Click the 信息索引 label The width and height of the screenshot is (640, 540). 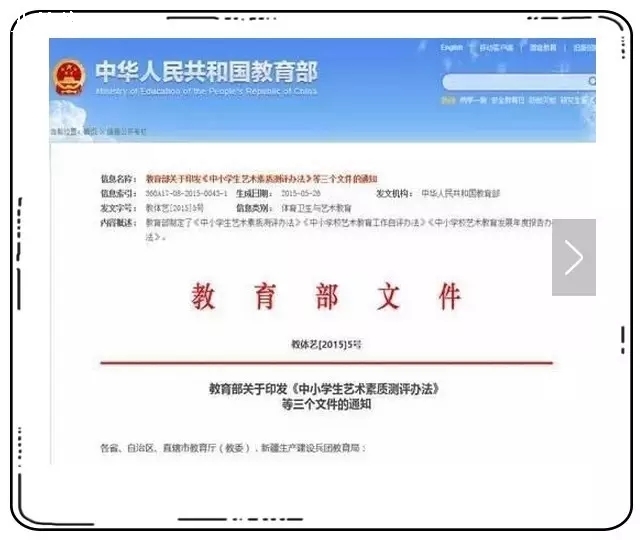click(118, 193)
